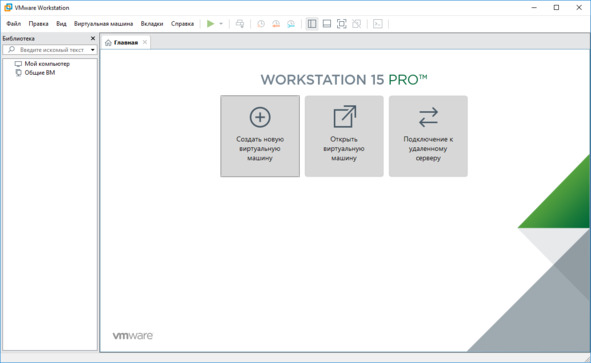The width and height of the screenshot is (591, 363).
Task: Click Send Ctrl+Alt+Del toolbar icon
Action: pyautogui.click(x=240, y=24)
